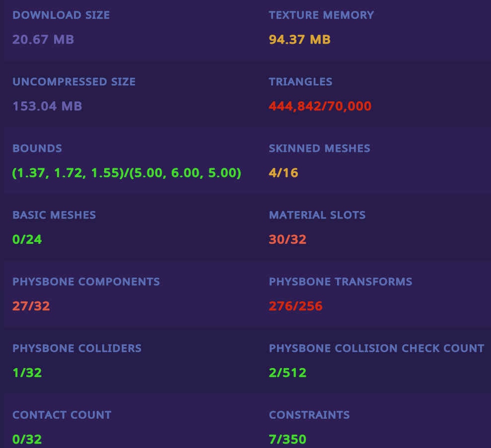Image resolution: width=491 pixels, height=448 pixels.
Task: Click the Triangles stat label
Action: pos(300,81)
